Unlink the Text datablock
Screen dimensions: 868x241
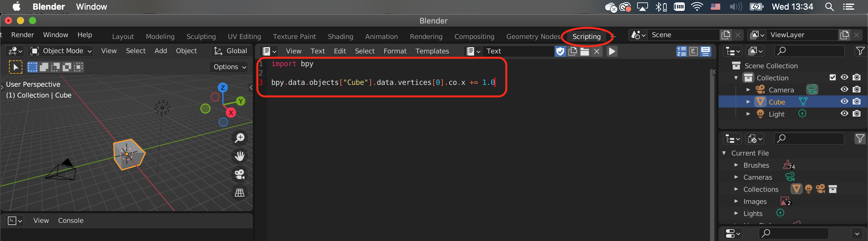tap(597, 51)
